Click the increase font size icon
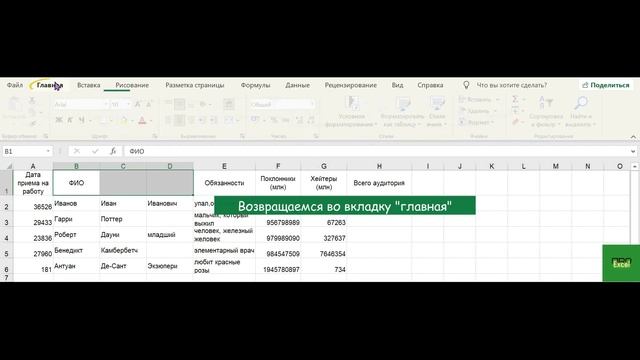 138,104
